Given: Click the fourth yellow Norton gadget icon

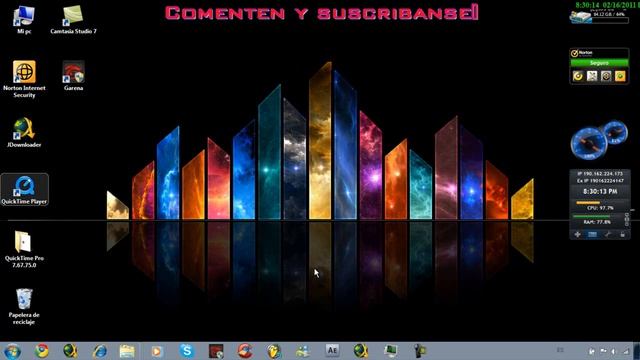Looking at the screenshot, I should pos(620,76).
